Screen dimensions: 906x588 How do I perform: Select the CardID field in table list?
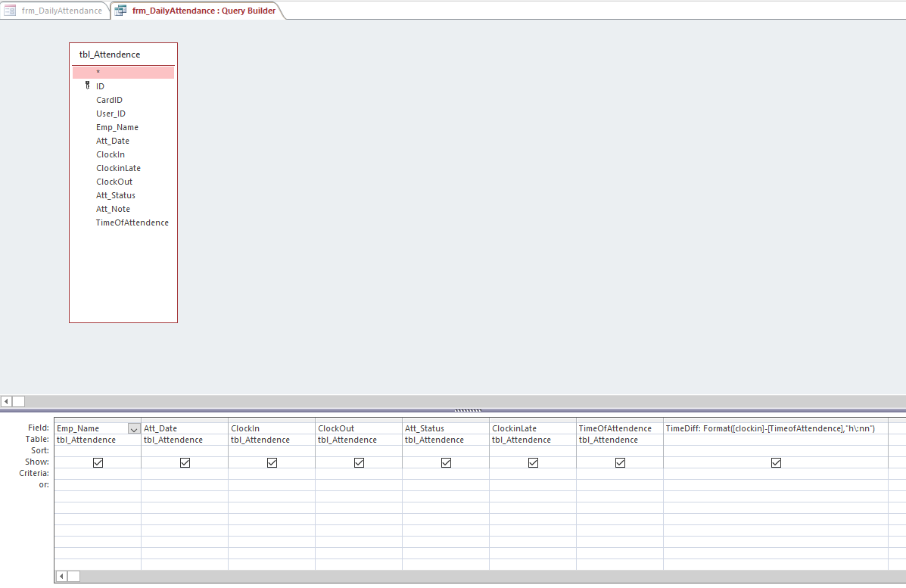point(109,100)
